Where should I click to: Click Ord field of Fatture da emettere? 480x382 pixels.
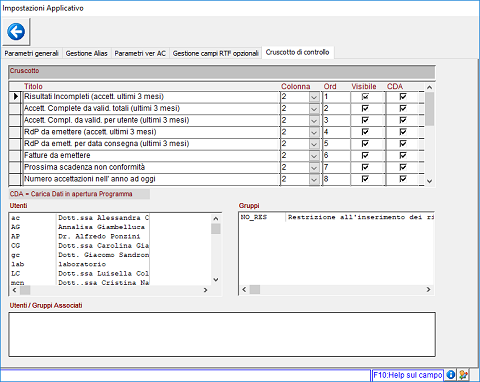point(336,155)
